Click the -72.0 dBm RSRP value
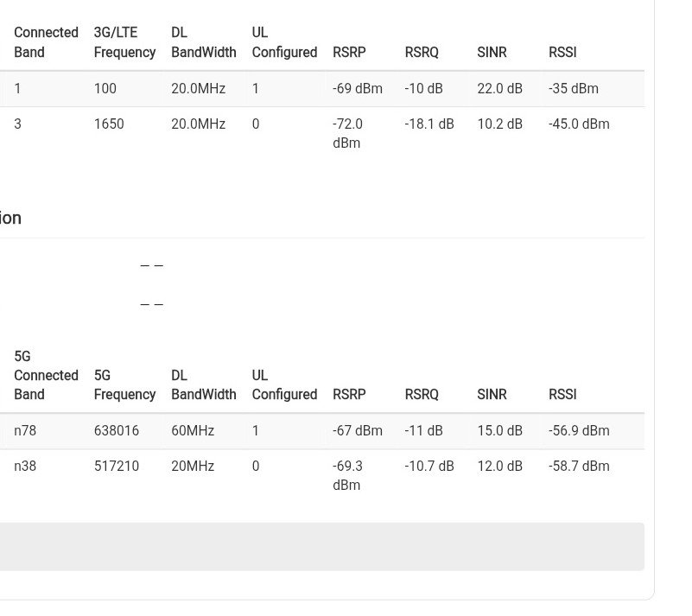The height and width of the screenshot is (616, 692). point(347,133)
